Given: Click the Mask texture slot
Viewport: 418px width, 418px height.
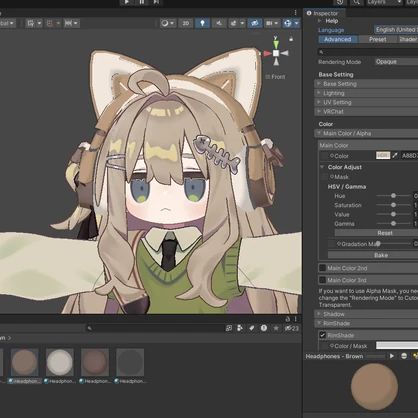Looking at the screenshot, I should tap(324, 177).
